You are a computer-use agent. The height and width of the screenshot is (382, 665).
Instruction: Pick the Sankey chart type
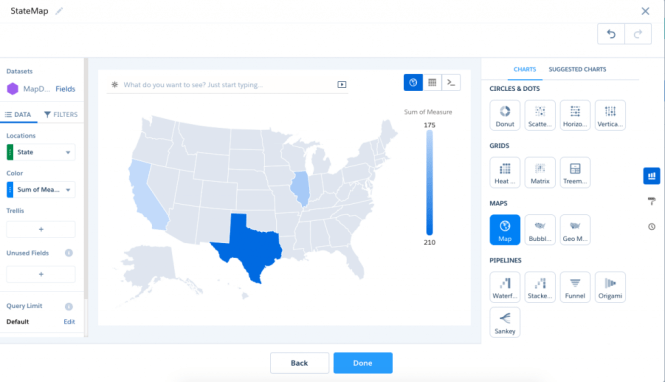click(505, 322)
